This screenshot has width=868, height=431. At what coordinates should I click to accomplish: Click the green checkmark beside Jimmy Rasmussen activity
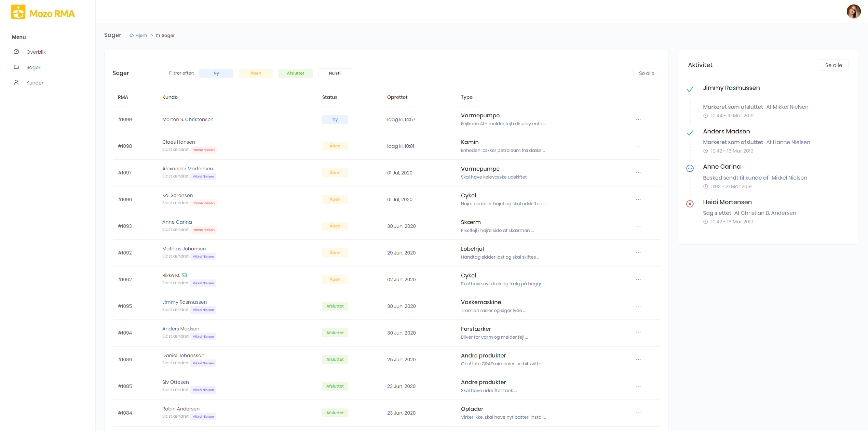pyautogui.click(x=690, y=90)
